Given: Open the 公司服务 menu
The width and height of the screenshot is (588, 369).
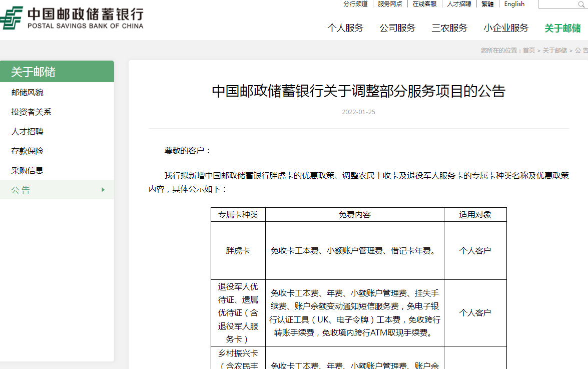Looking at the screenshot, I should tap(397, 28).
